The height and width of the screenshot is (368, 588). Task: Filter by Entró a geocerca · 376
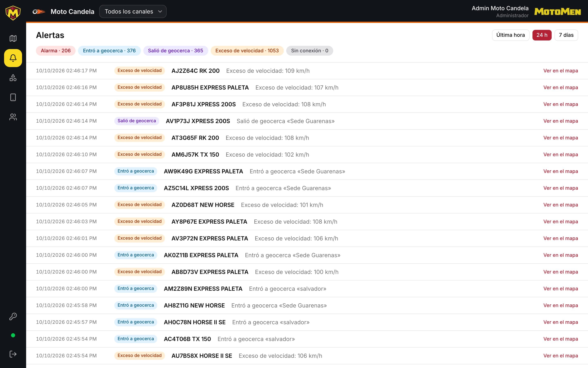[109, 51]
